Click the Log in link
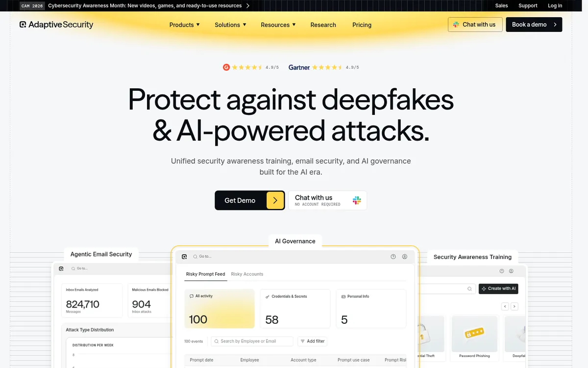The width and height of the screenshot is (588, 368). point(555,6)
